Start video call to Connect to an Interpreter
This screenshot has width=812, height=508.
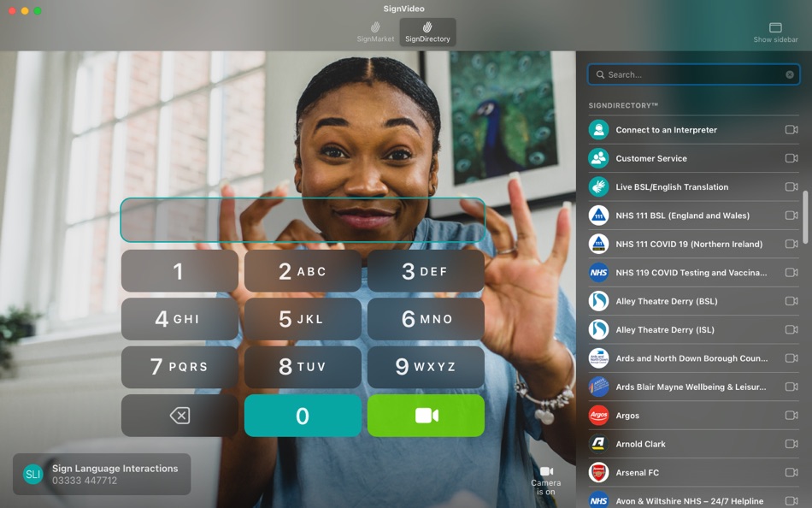click(x=791, y=130)
